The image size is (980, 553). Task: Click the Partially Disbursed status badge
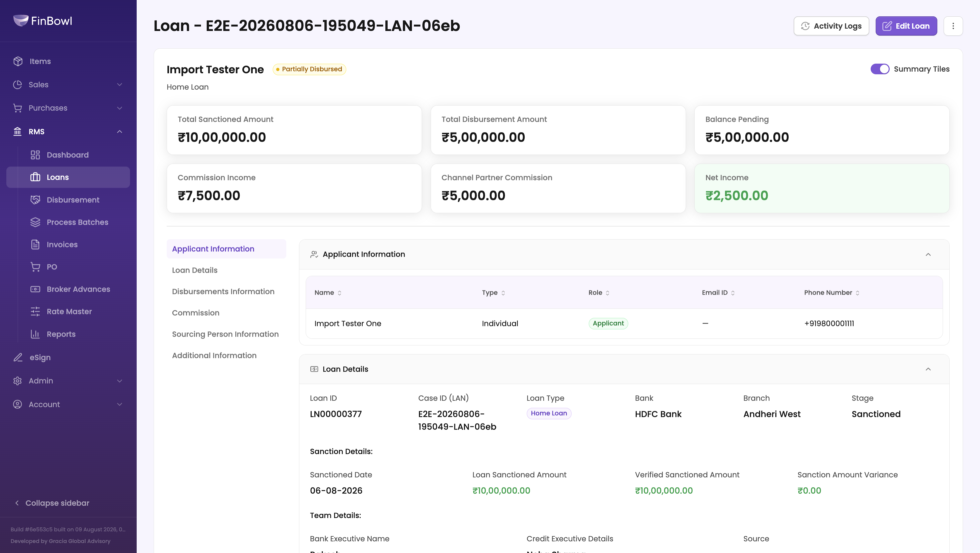click(x=309, y=69)
